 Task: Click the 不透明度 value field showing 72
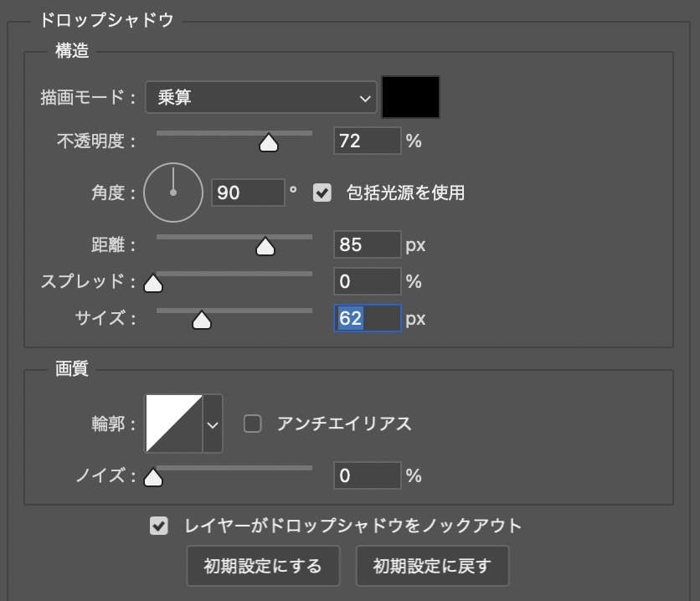(367, 141)
